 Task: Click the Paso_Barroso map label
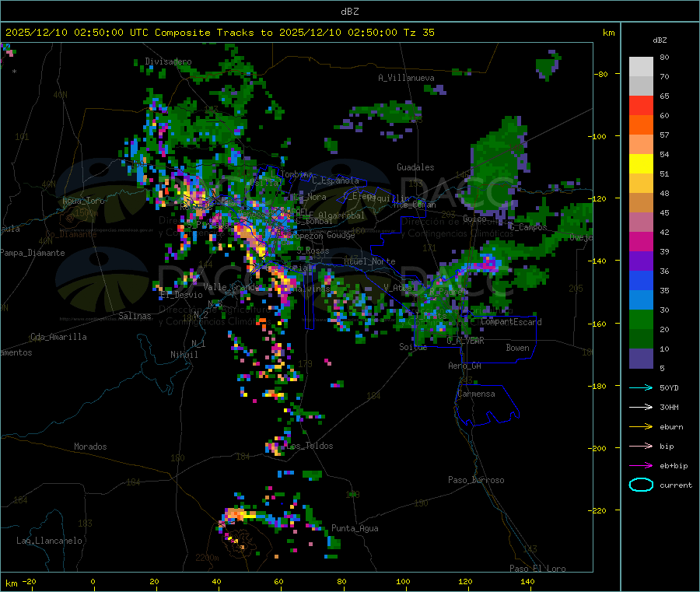476,480
